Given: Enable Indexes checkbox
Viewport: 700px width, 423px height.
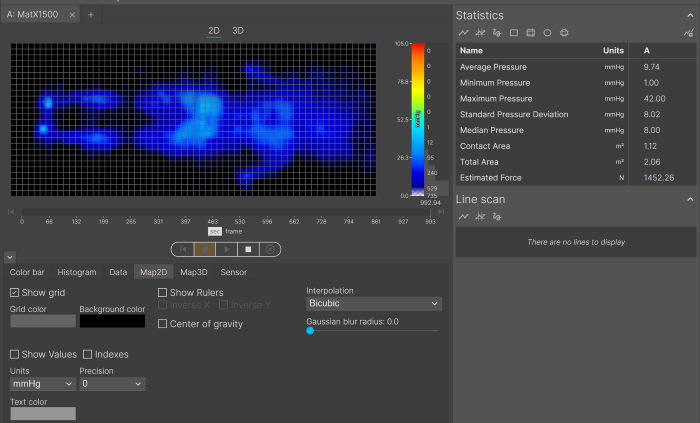Looking at the screenshot, I should [88, 354].
